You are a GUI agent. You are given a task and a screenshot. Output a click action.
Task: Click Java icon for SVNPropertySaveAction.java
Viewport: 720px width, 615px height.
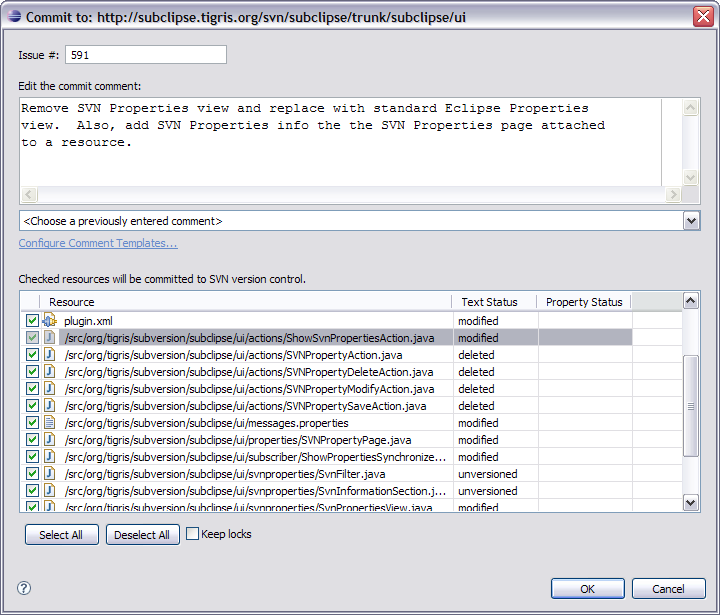pyautogui.click(x=50, y=406)
